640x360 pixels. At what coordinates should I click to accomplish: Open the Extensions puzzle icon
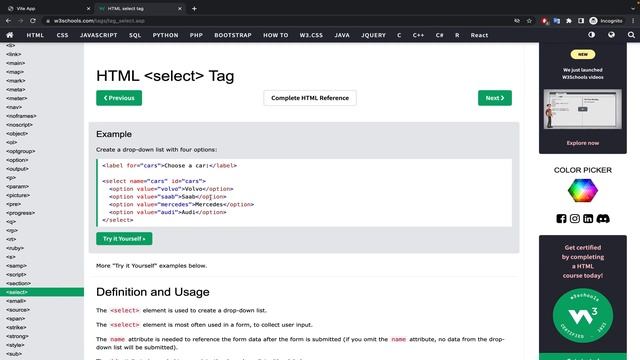[x=569, y=21]
